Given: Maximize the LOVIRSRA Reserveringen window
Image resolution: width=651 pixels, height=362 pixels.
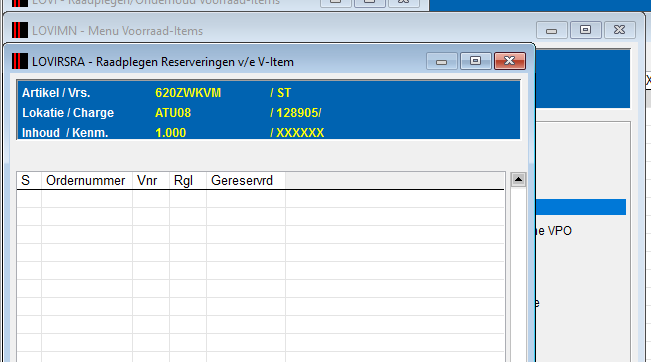Looking at the screenshot, I should coord(475,61).
